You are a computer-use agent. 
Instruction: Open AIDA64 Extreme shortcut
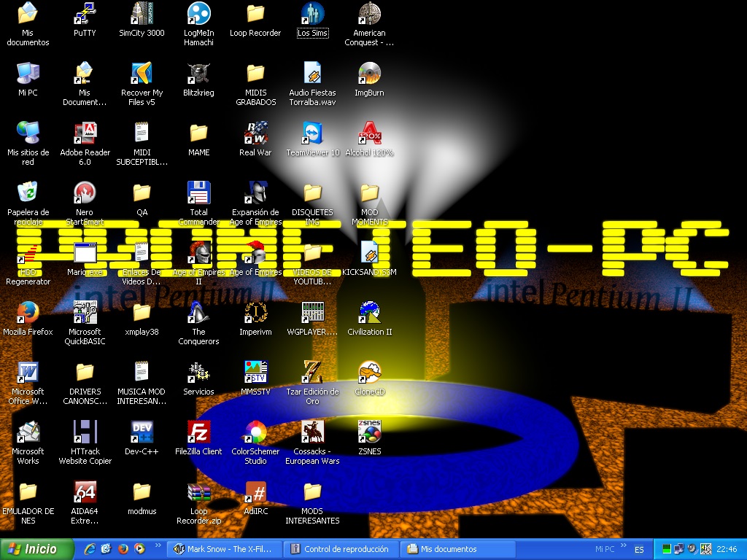[85, 503]
